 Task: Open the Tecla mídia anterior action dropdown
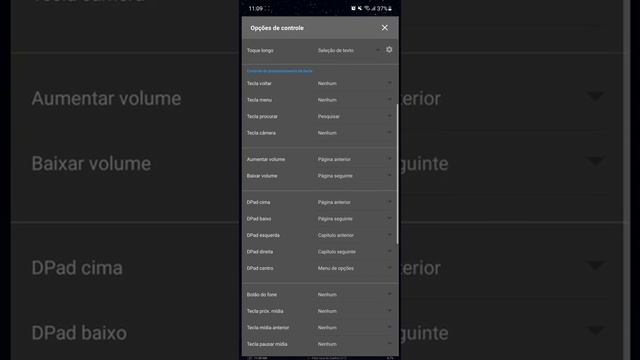(x=354, y=327)
